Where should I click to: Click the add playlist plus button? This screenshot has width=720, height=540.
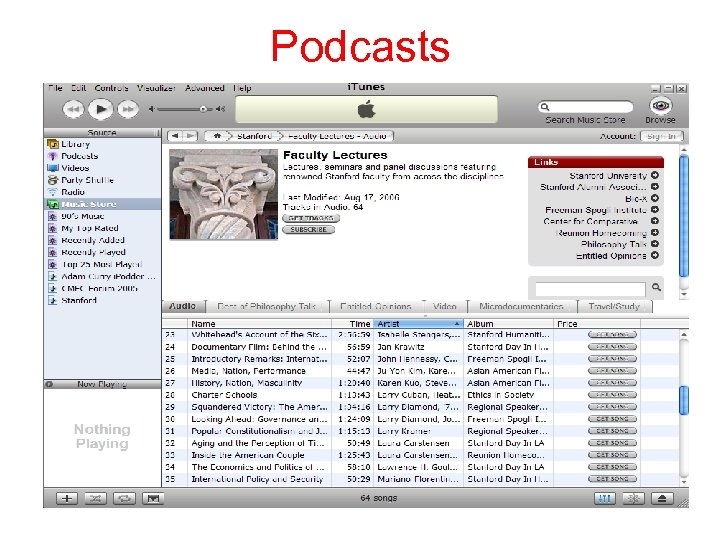click(67, 499)
